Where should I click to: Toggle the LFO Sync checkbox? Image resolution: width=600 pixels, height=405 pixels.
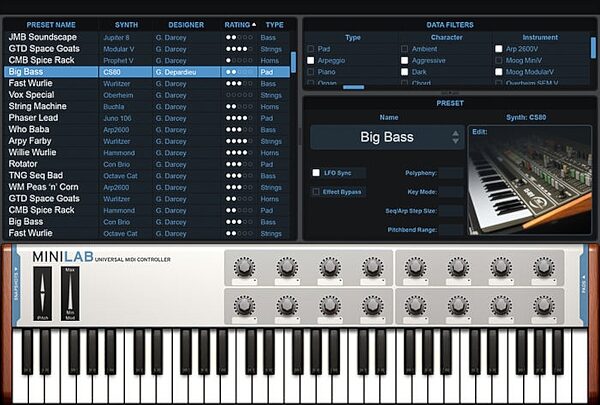click(x=316, y=173)
